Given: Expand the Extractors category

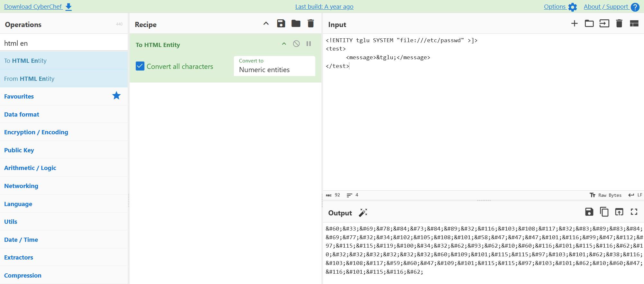Looking at the screenshot, I should tap(64, 257).
